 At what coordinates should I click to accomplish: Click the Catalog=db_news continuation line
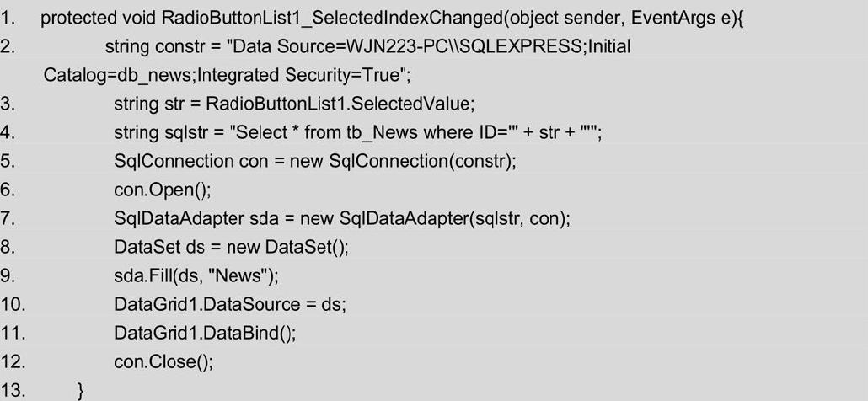click(x=227, y=76)
